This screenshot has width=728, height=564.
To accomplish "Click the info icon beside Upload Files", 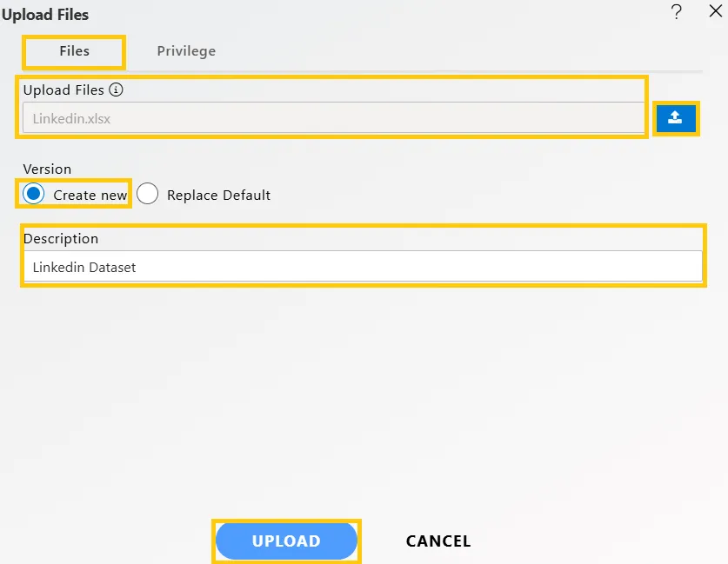I will pyautogui.click(x=116, y=90).
